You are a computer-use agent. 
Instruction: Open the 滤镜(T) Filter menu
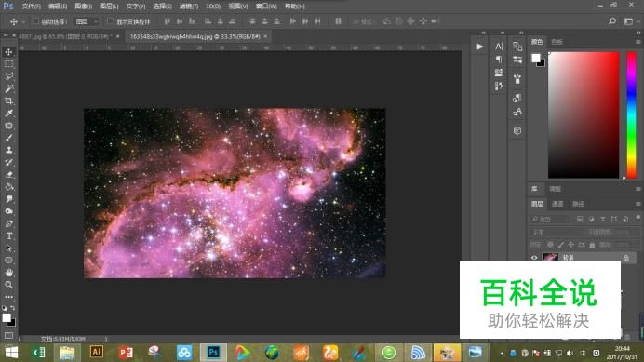(189, 7)
